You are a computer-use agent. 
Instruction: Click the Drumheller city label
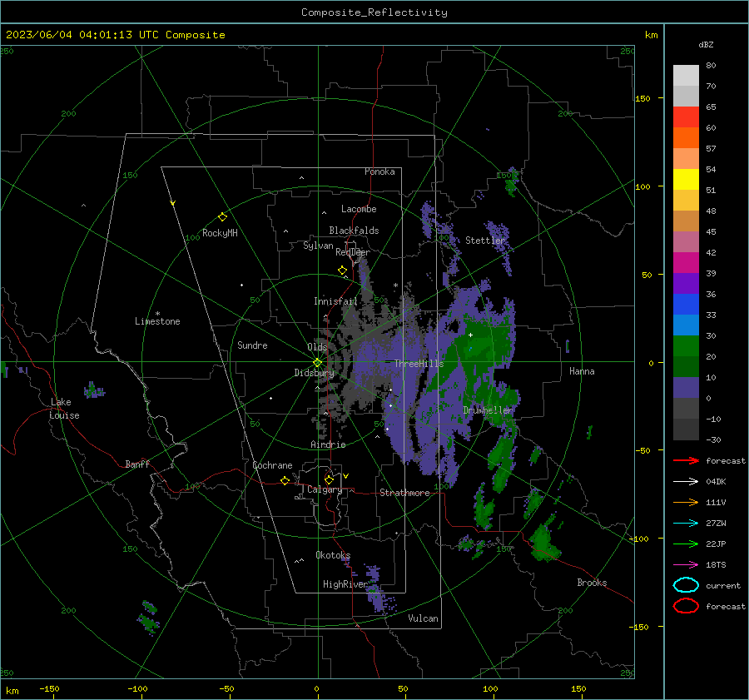488,410
